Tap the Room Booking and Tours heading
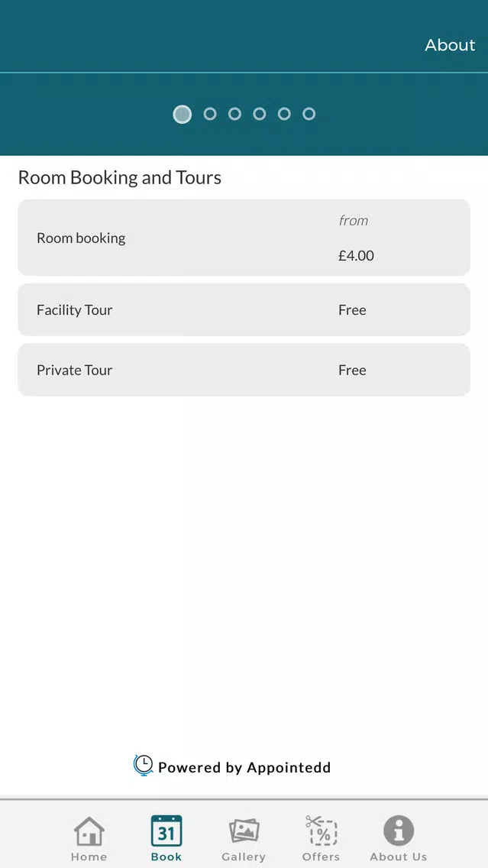Viewport: 488px width, 868px height. coord(120,177)
